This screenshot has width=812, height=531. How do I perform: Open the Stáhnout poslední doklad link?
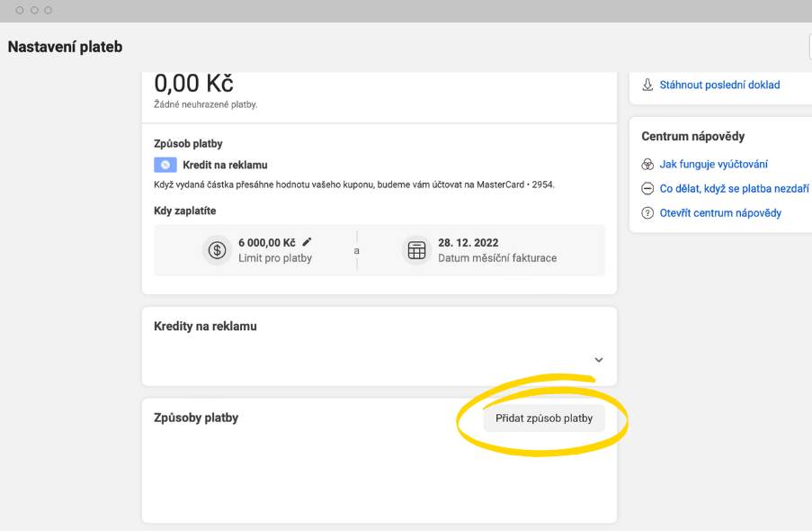(719, 85)
